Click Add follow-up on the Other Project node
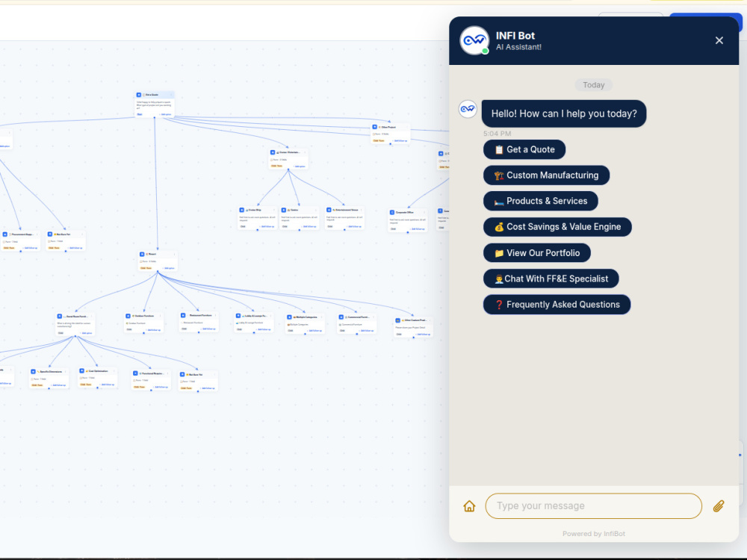The image size is (747, 560). point(400,141)
